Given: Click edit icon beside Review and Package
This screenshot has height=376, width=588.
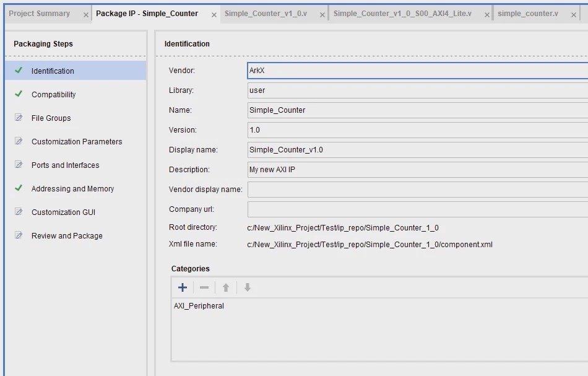Looking at the screenshot, I should click(19, 235).
